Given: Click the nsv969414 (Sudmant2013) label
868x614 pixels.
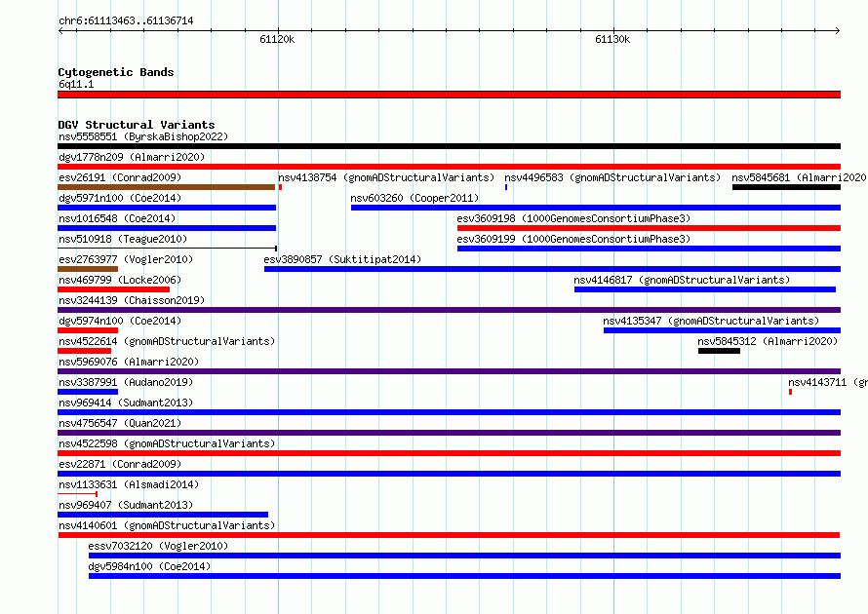Looking at the screenshot, I should pos(126,403).
